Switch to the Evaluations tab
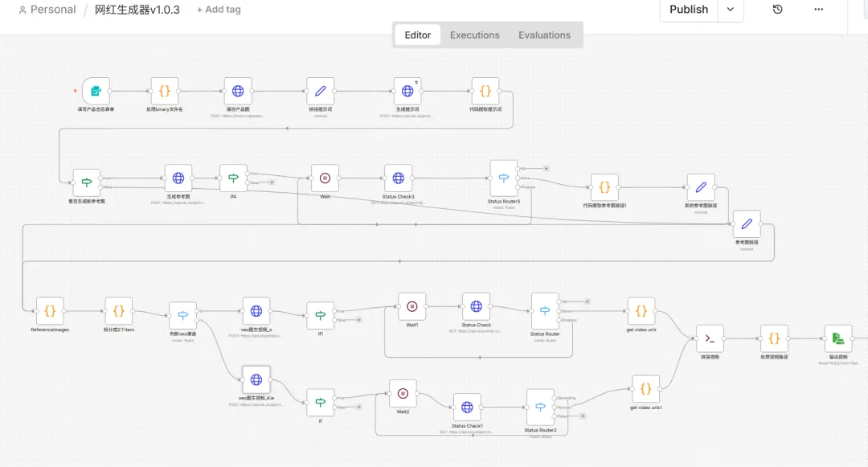The width and height of the screenshot is (868, 467). pos(544,35)
